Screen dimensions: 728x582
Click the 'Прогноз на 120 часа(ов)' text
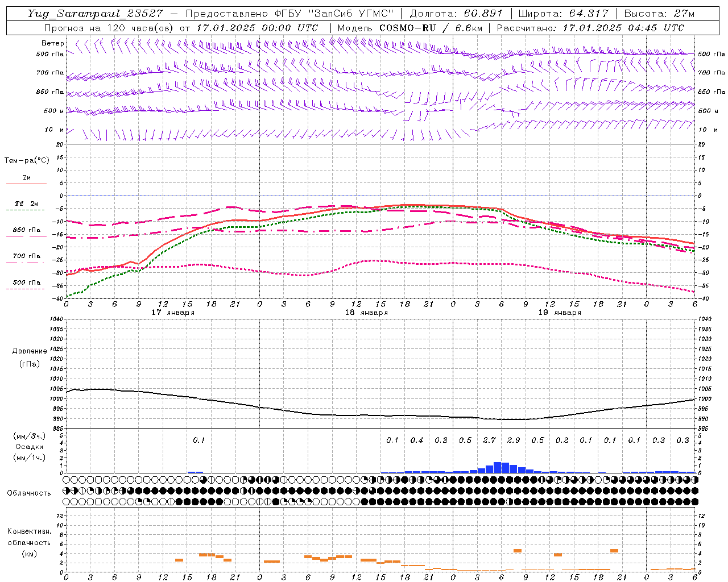[x=109, y=28]
